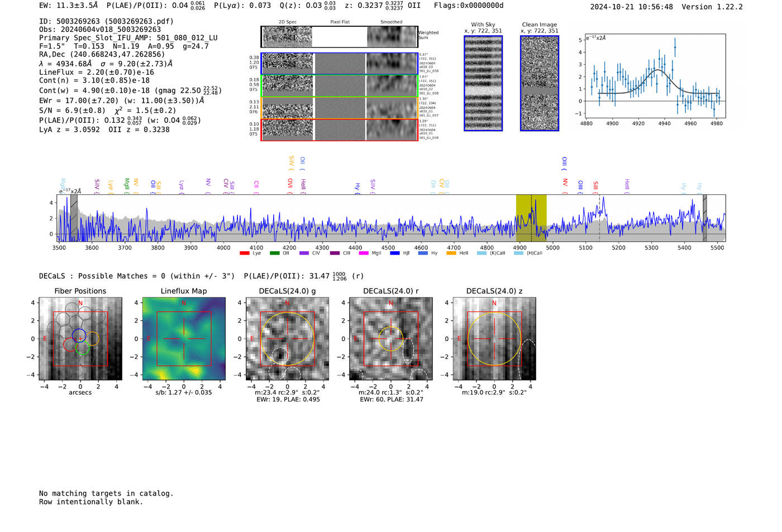Open the Lineflux Map panel
This screenshot has width=782, height=532.
point(184,339)
